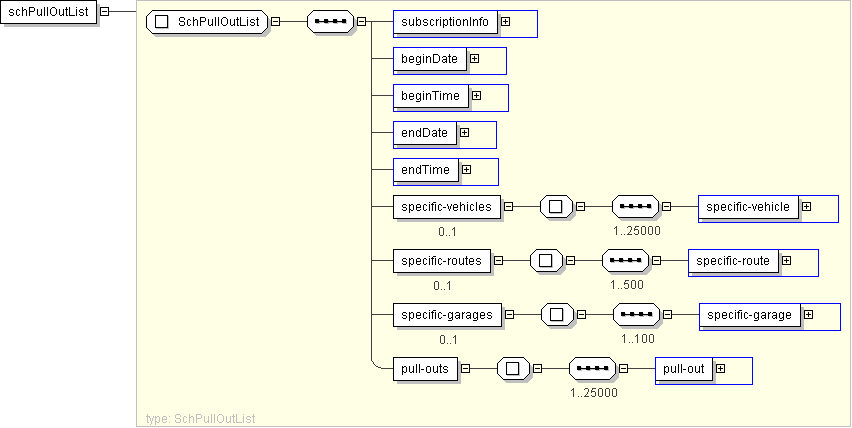
Task: Expand the endTime element
Action: point(466,170)
